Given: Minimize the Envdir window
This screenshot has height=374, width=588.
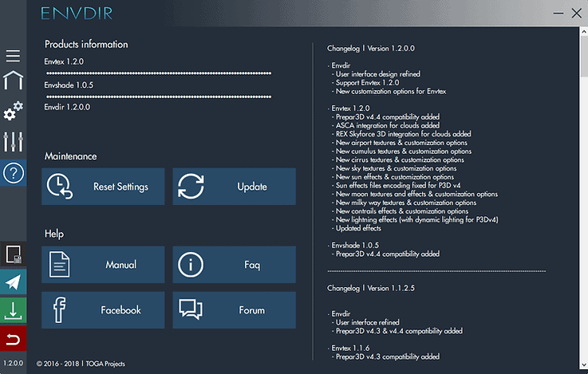Looking at the screenshot, I should 550,14.
